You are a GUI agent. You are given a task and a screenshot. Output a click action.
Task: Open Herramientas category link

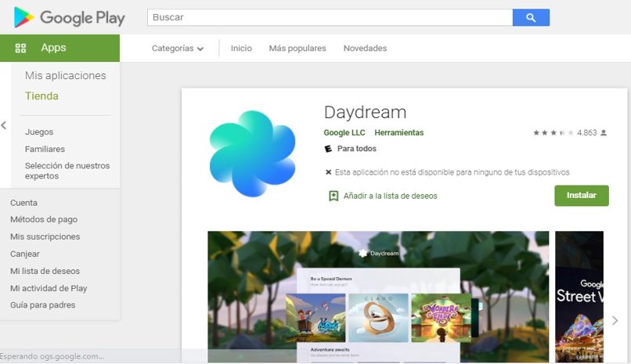click(x=398, y=133)
